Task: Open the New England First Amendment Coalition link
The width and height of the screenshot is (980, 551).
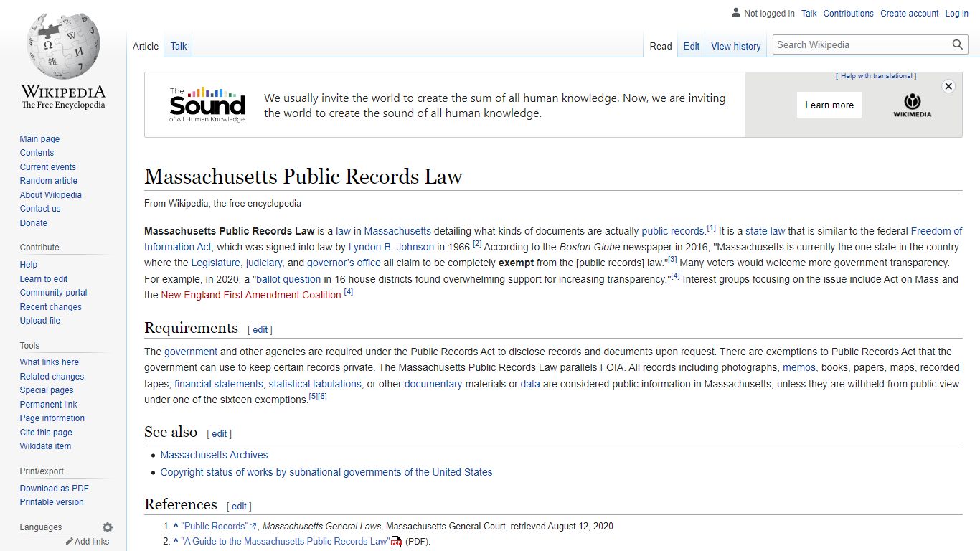Action: coord(251,295)
